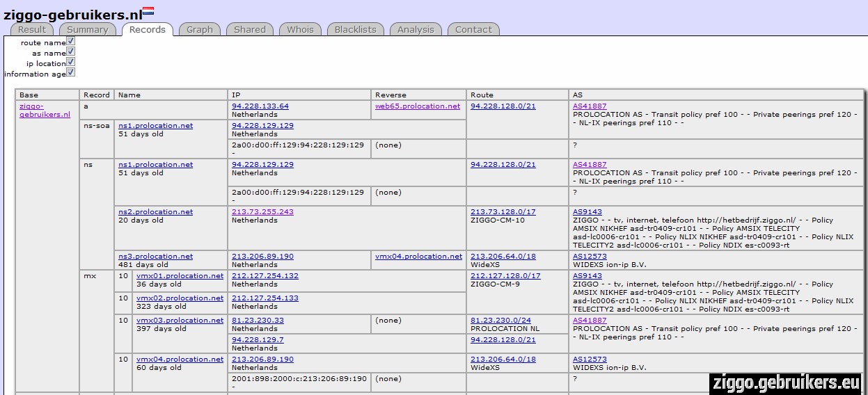Click the Netherlands flag icon beside the title

148,11
